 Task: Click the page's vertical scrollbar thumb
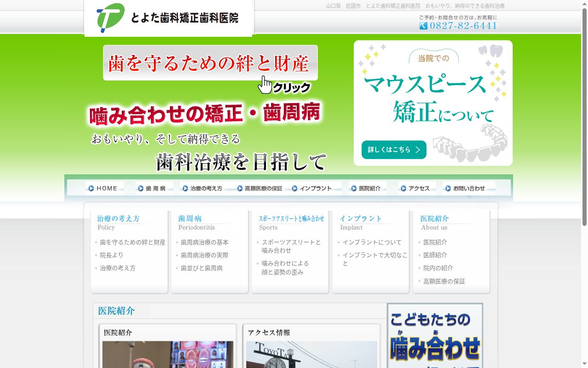tap(584, 117)
